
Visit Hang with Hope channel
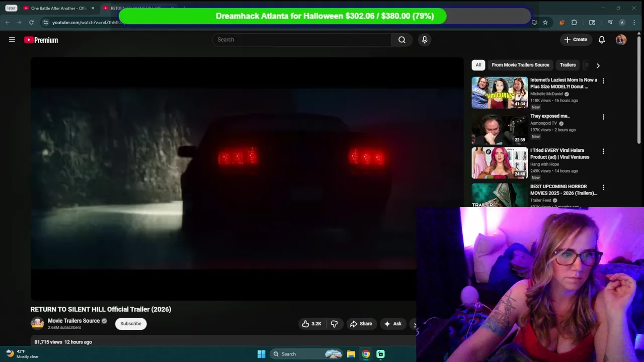point(544,164)
